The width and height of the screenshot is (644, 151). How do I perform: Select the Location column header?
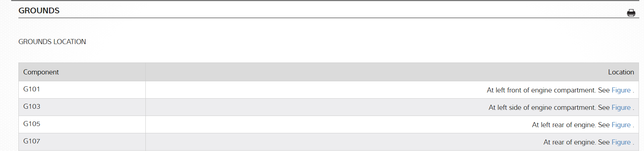pyautogui.click(x=621, y=72)
